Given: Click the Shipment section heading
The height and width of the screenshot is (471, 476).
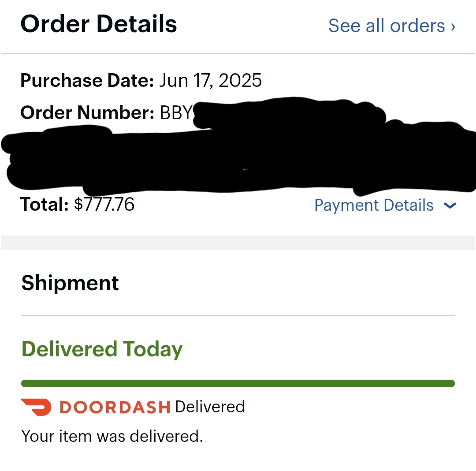Looking at the screenshot, I should [x=70, y=283].
